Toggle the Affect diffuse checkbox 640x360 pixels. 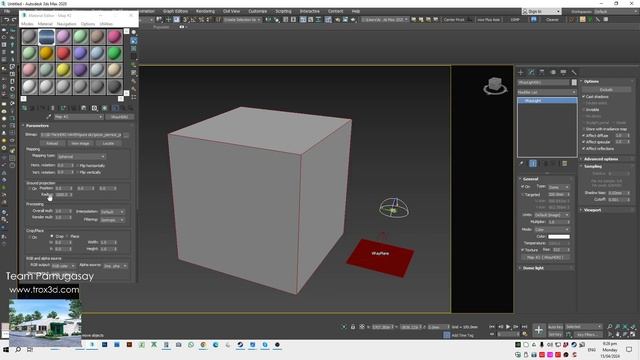[584, 136]
